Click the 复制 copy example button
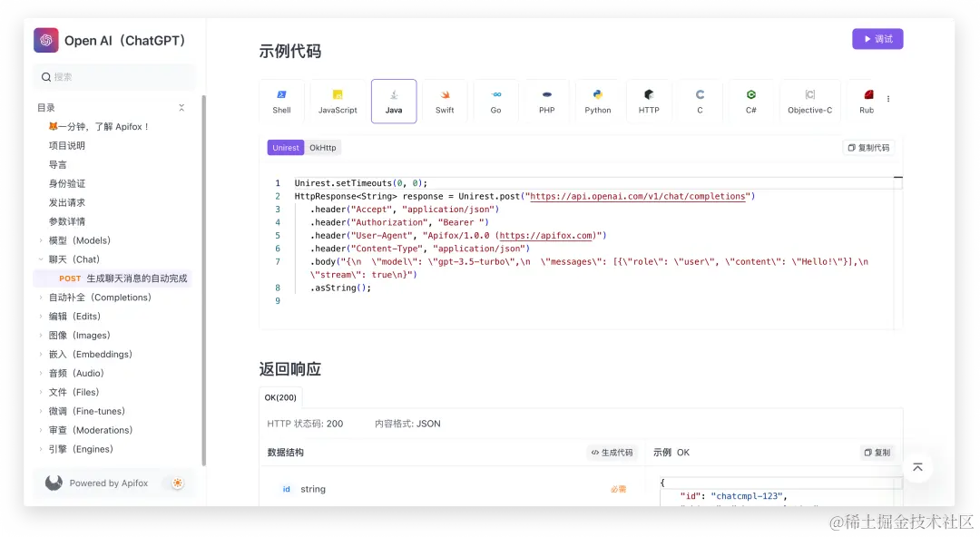This screenshot has width=980, height=537. click(877, 453)
